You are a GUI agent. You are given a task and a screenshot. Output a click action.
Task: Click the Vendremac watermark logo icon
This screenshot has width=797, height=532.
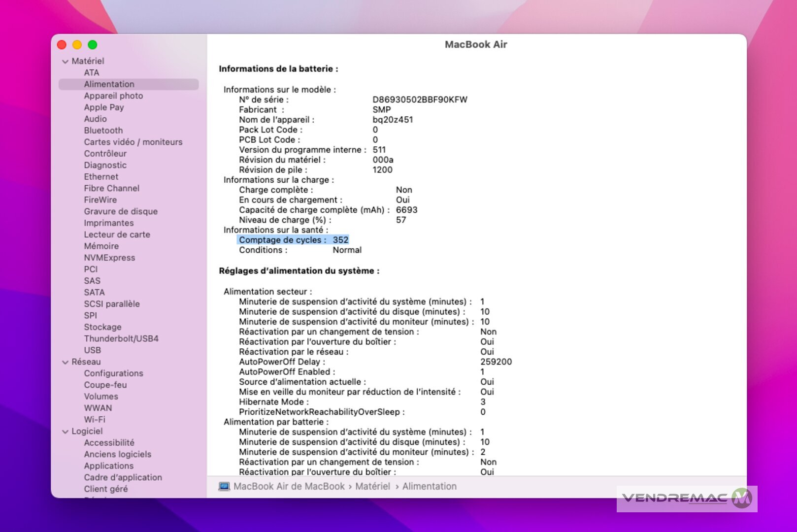(741, 499)
